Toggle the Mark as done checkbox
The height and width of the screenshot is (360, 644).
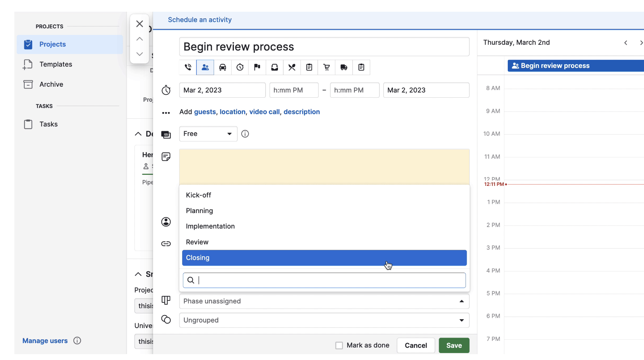tap(339, 346)
